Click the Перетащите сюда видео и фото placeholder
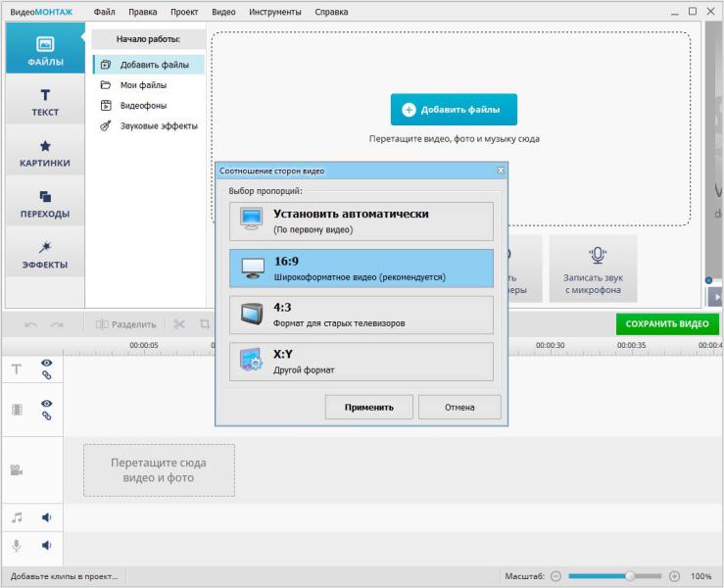 click(159, 470)
